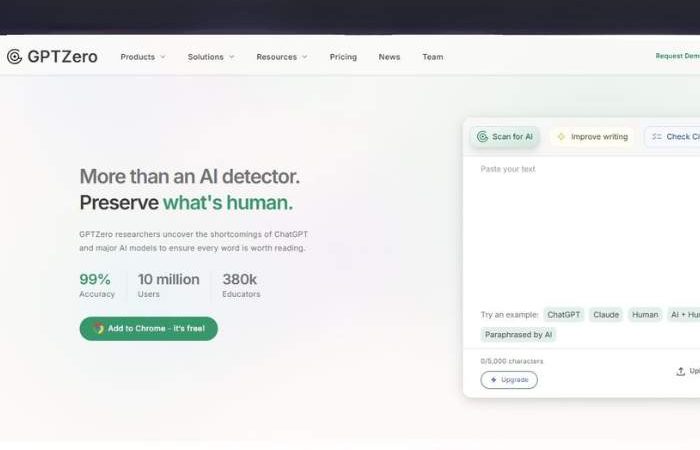
Task: Click the Request Demo link
Action: click(677, 56)
